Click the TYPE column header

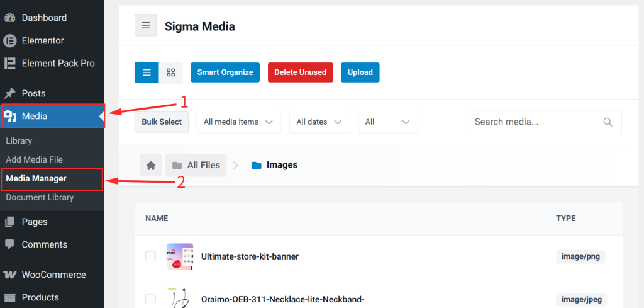(x=566, y=219)
